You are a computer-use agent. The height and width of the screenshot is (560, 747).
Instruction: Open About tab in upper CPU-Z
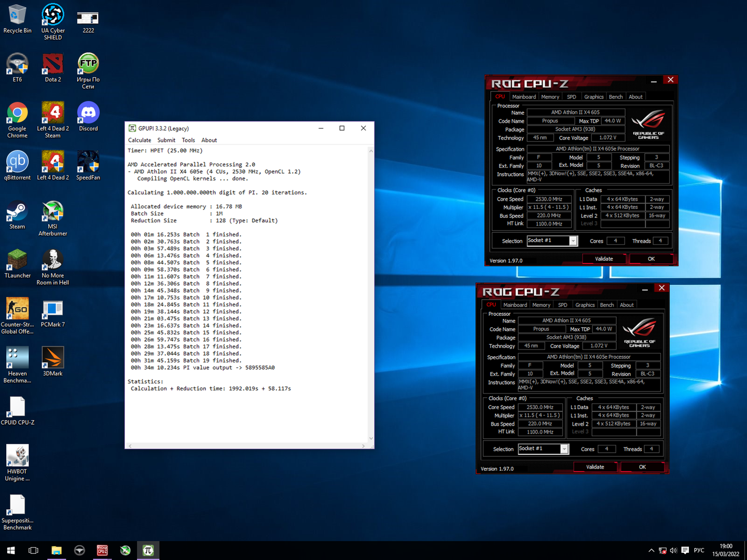tap(635, 97)
